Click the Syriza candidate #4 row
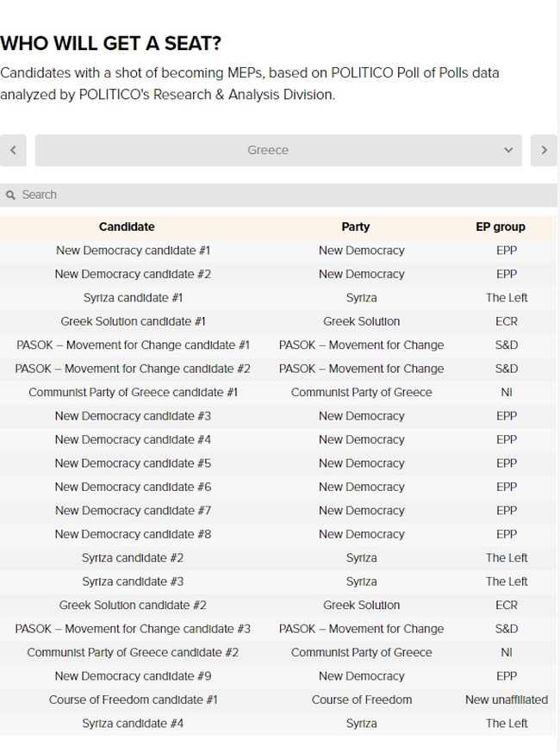Image resolution: width=560 pixels, height=752 pixels. pos(133,724)
